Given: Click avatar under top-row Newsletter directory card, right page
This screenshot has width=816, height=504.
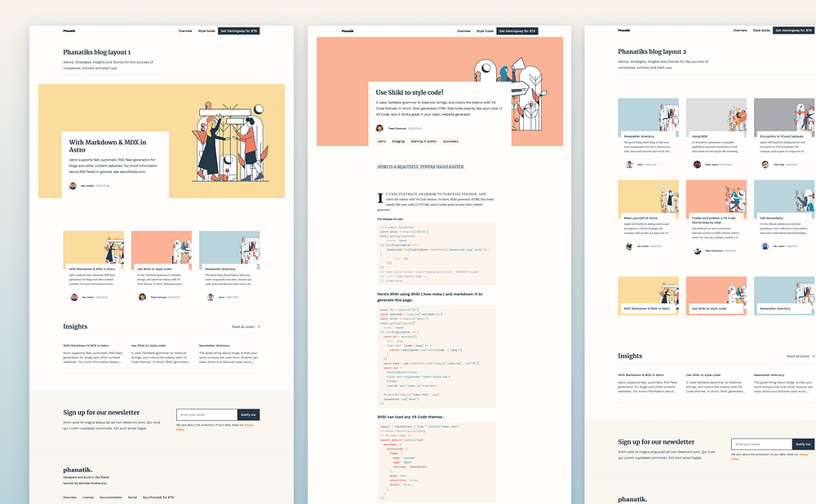Looking at the screenshot, I should pos(629,165).
